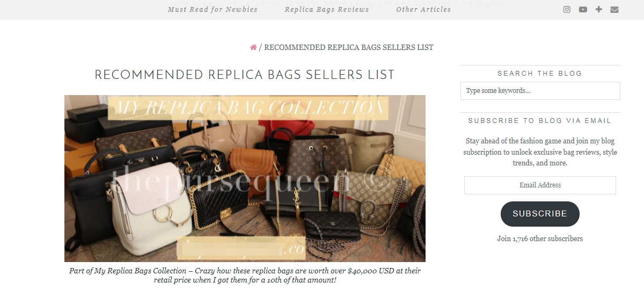Click the plus icon in header
Image resolution: width=644 pixels, height=290 pixels.
[599, 9]
